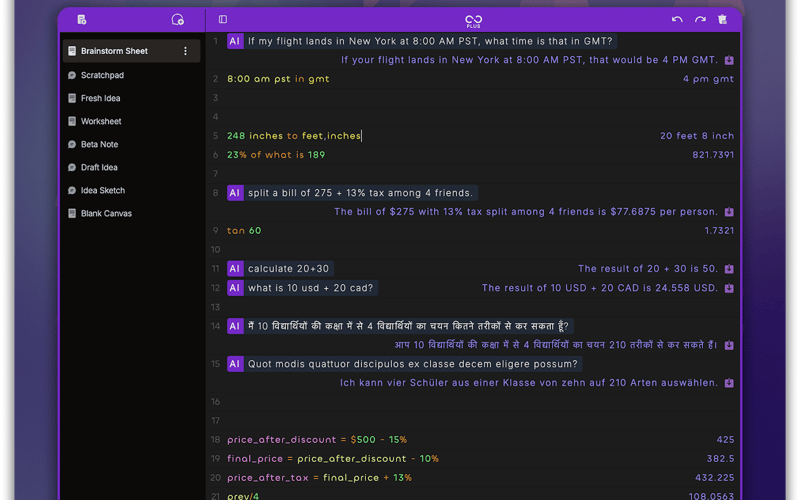Click the line '23% of what is 189'
This screenshot has height=500, width=800.
(x=276, y=155)
